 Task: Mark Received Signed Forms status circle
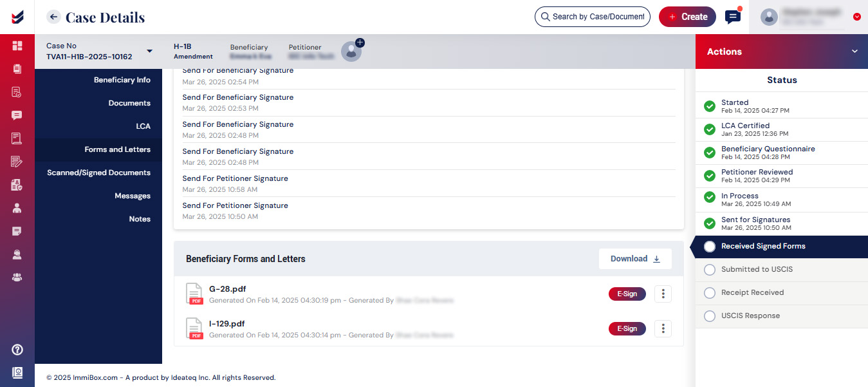[x=710, y=246]
